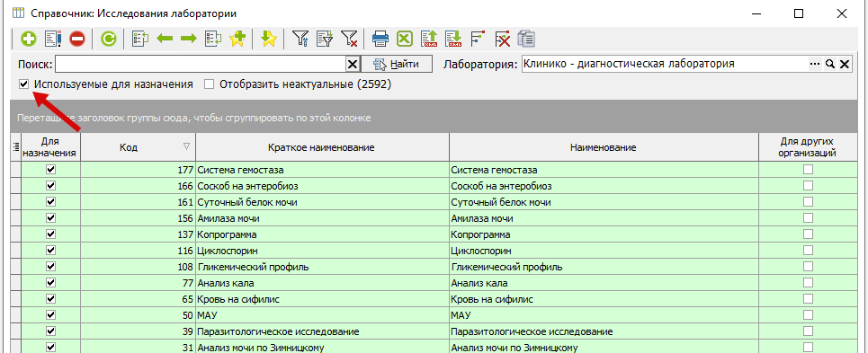Sort by Краткое наименование column header
The image size is (868, 353).
tap(322, 147)
